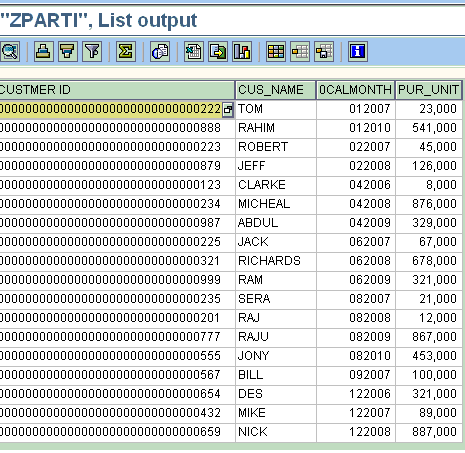This screenshot has width=465, height=453.
Task: Click calmonth value 042006
Action: 370,185
